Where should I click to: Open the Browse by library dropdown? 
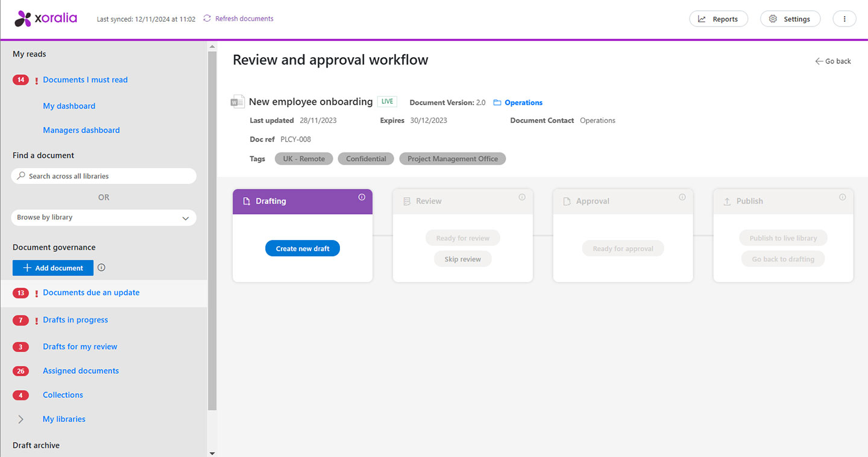[x=104, y=218]
